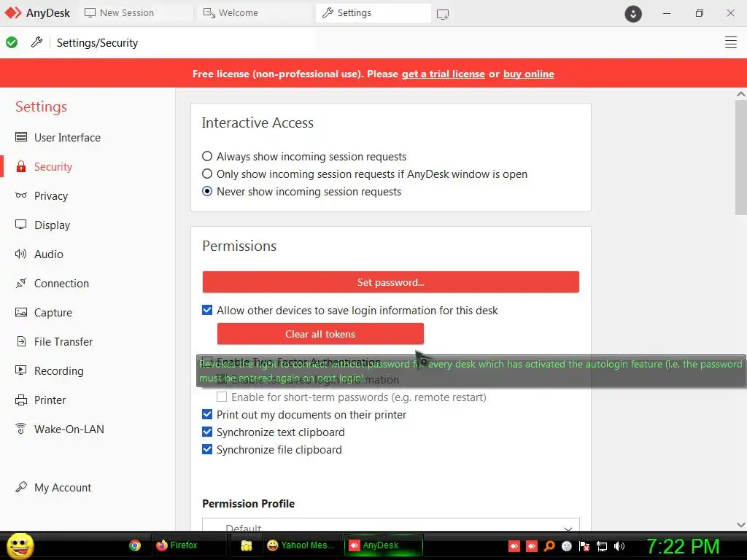Click the Wake-On-LAN icon in sidebar
The height and width of the screenshot is (560, 747).
(21, 429)
